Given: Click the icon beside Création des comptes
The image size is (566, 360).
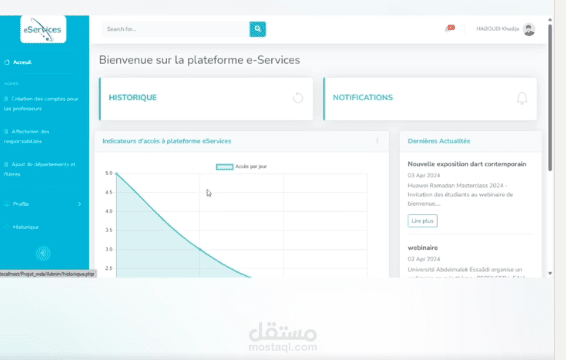Looking at the screenshot, I should [6, 99].
